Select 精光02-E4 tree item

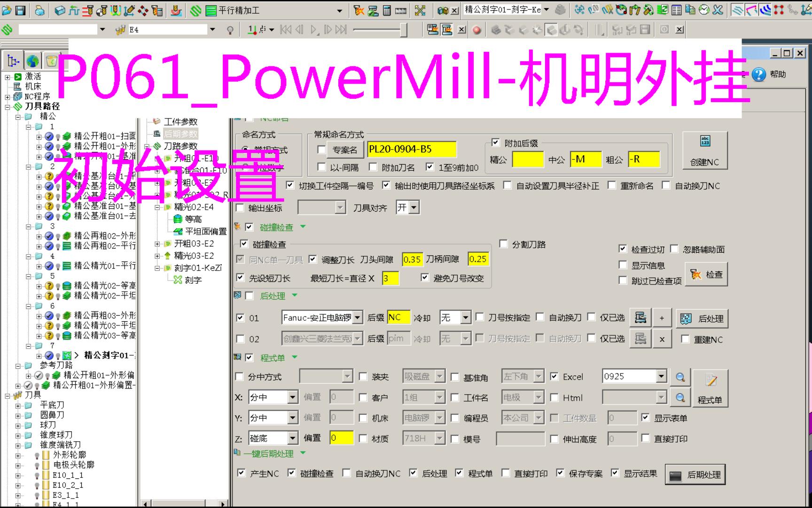tap(194, 207)
